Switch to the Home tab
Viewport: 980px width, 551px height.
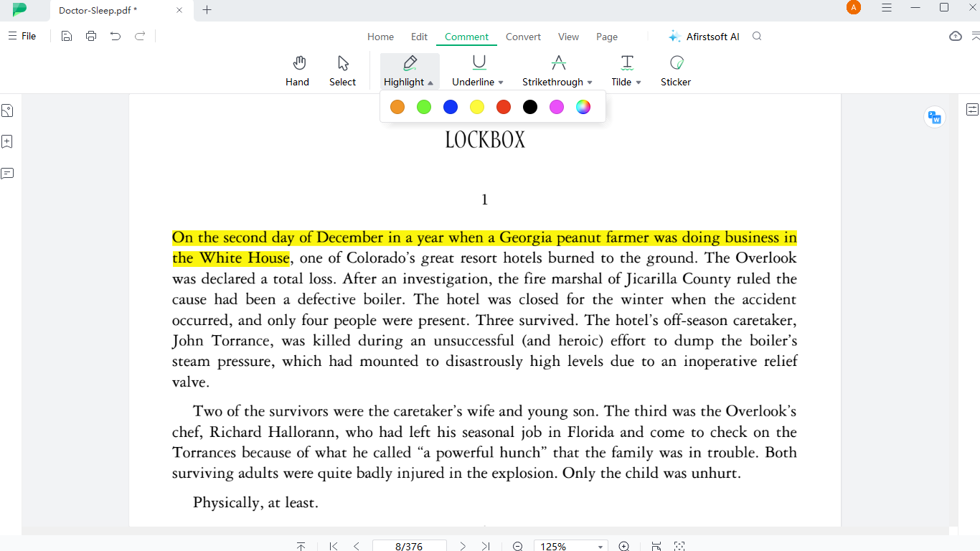380,37
